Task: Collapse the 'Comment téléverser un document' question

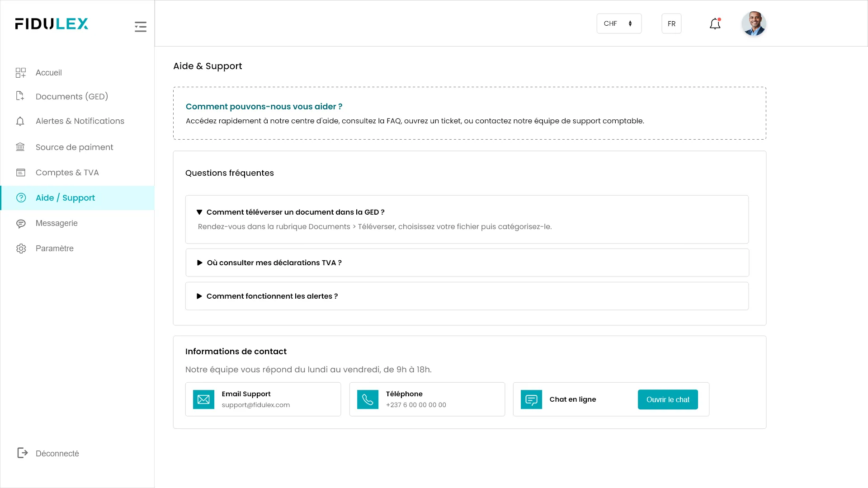Action: pos(291,212)
